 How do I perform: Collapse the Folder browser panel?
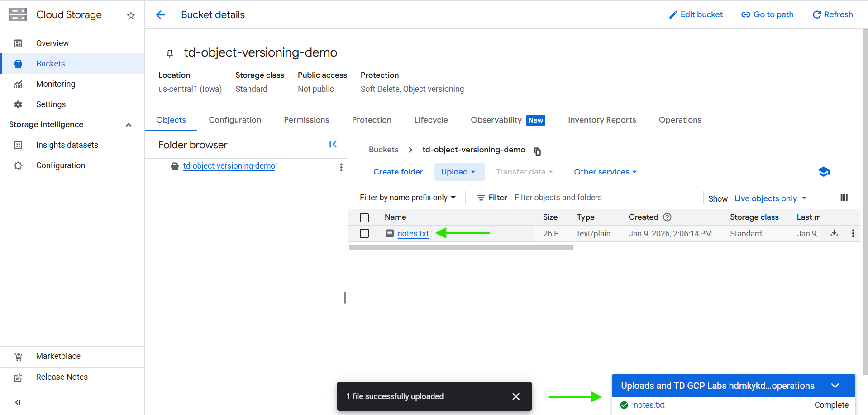(333, 144)
